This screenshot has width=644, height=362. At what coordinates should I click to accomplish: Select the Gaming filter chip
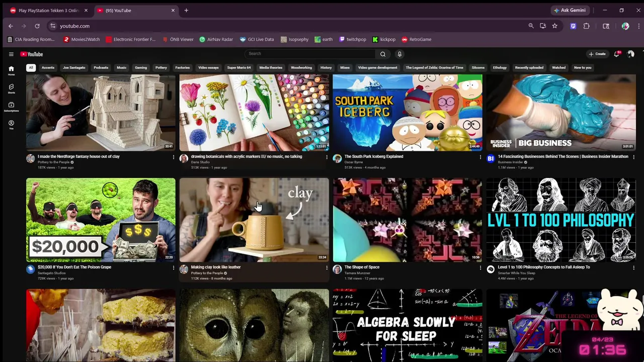141,67
